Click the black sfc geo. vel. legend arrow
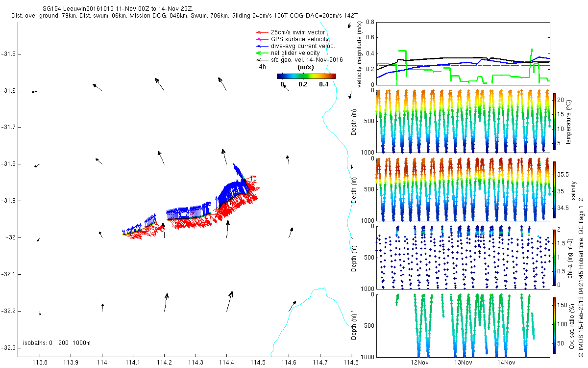 pyautogui.click(x=261, y=60)
